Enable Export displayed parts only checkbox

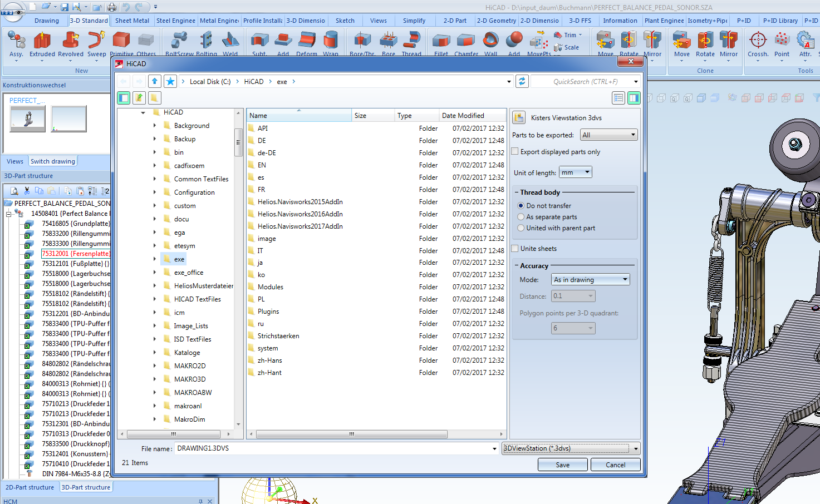(x=515, y=151)
